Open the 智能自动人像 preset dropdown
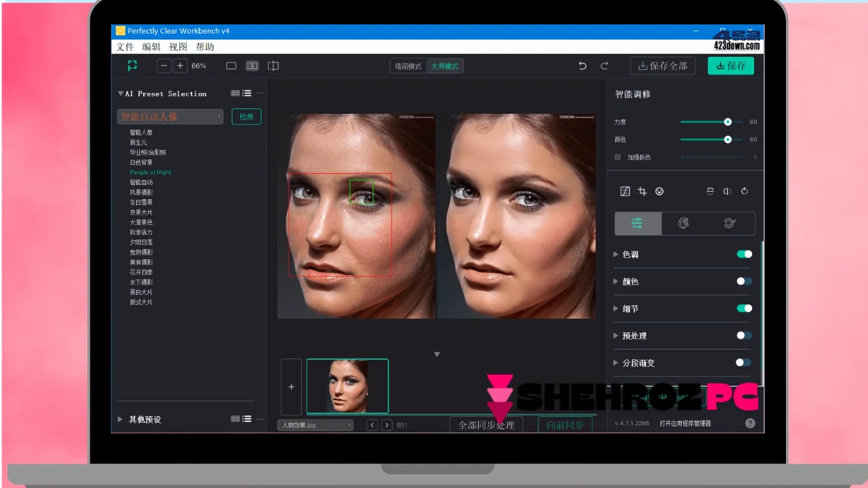The width and height of the screenshot is (868, 488). (x=170, y=117)
